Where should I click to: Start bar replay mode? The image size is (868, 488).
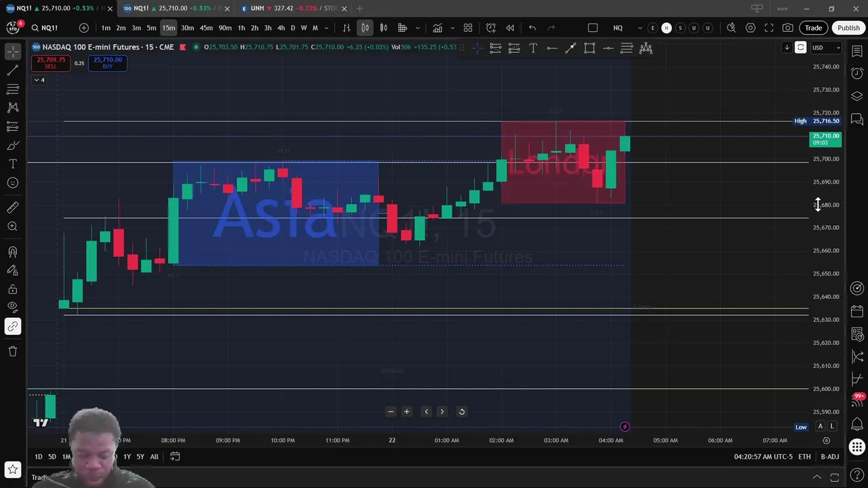click(x=510, y=28)
